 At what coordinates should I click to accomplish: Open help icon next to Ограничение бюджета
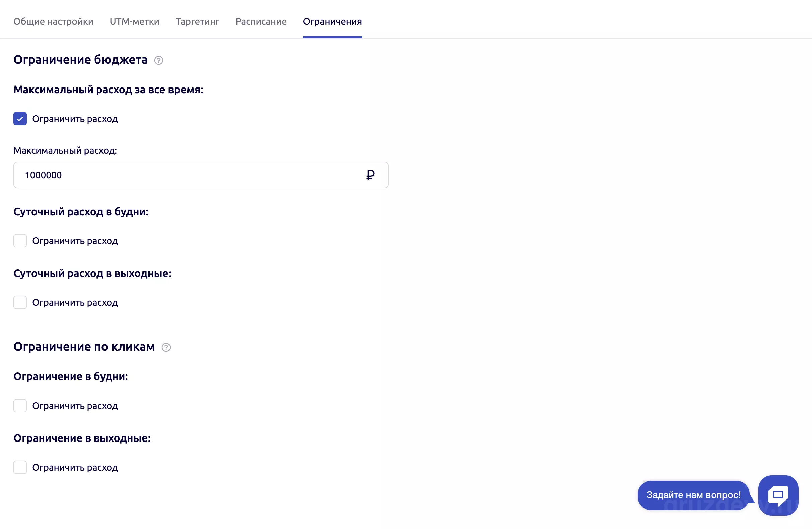click(159, 60)
